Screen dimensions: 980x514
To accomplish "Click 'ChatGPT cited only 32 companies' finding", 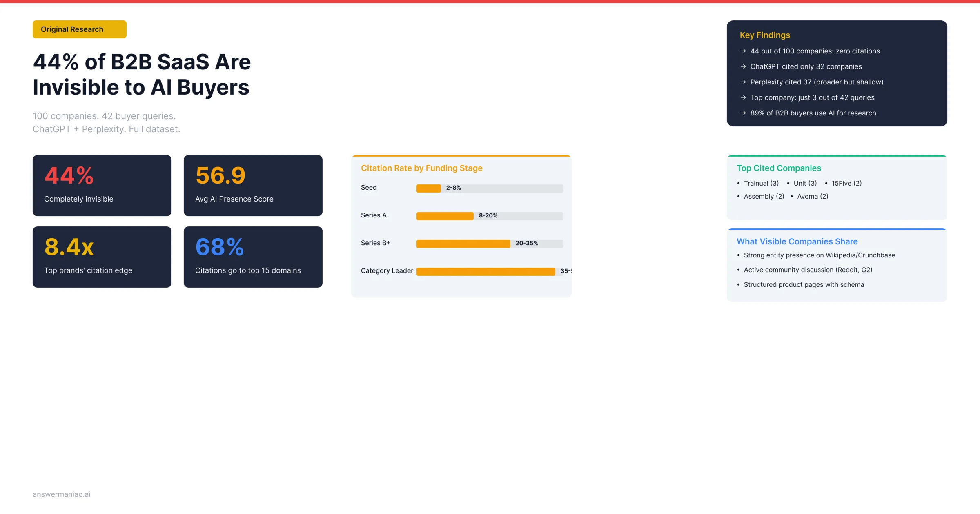I will pos(806,66).
